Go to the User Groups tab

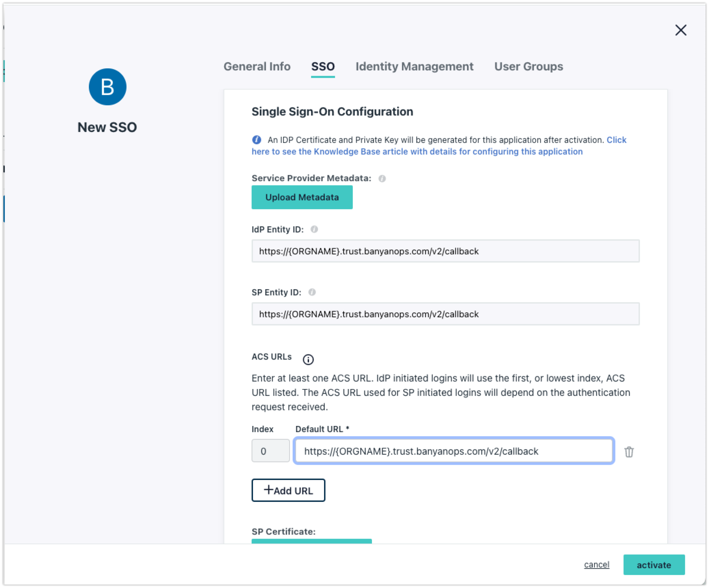tap(529, 66)
